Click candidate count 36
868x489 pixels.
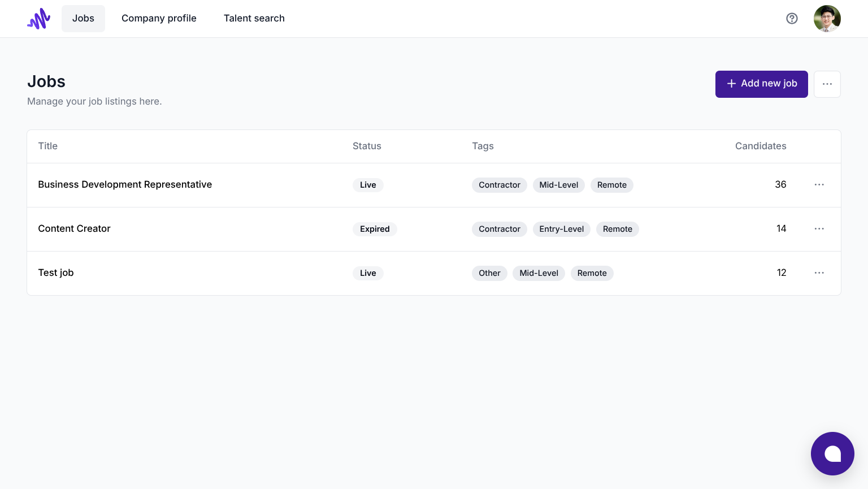point(780,185)
